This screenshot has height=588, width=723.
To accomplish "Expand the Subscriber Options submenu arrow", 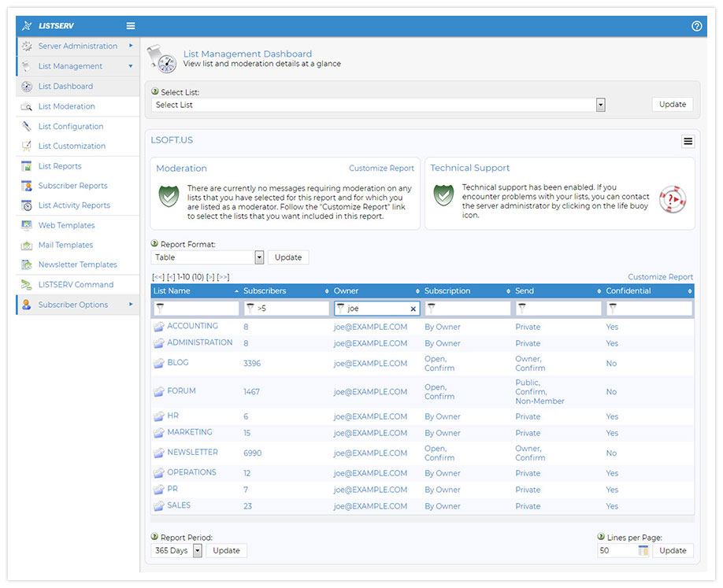I will (131, 304).
